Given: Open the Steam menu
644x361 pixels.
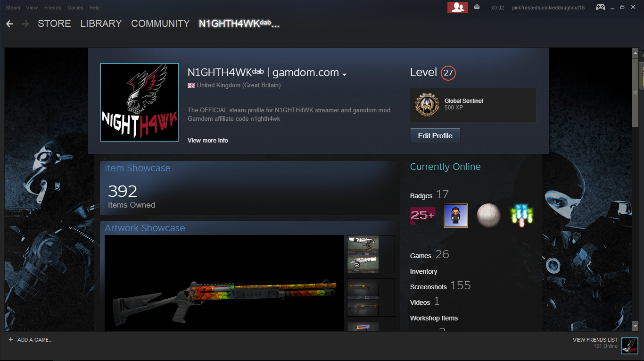Looking at the screenshot, I should click(x=13, y=8).
